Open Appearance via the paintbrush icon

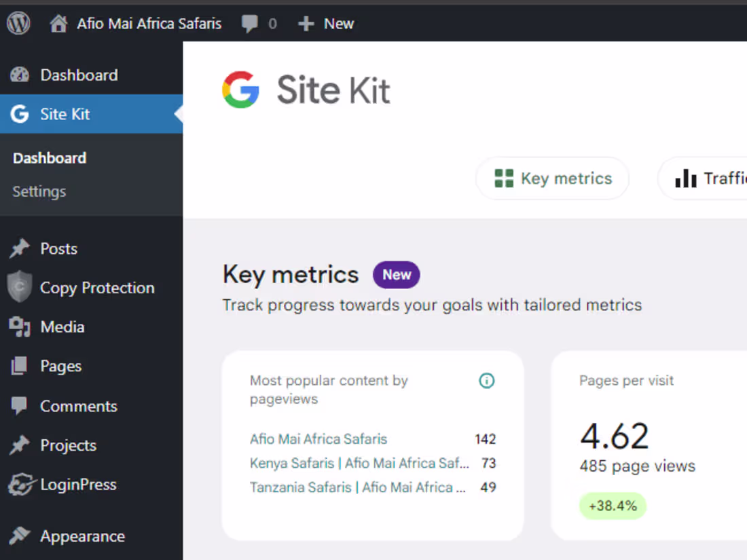[20, 536]
